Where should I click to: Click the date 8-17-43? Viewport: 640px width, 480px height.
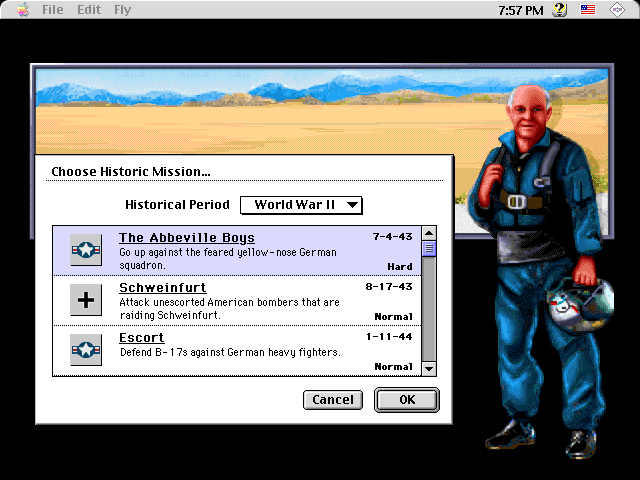389,287
